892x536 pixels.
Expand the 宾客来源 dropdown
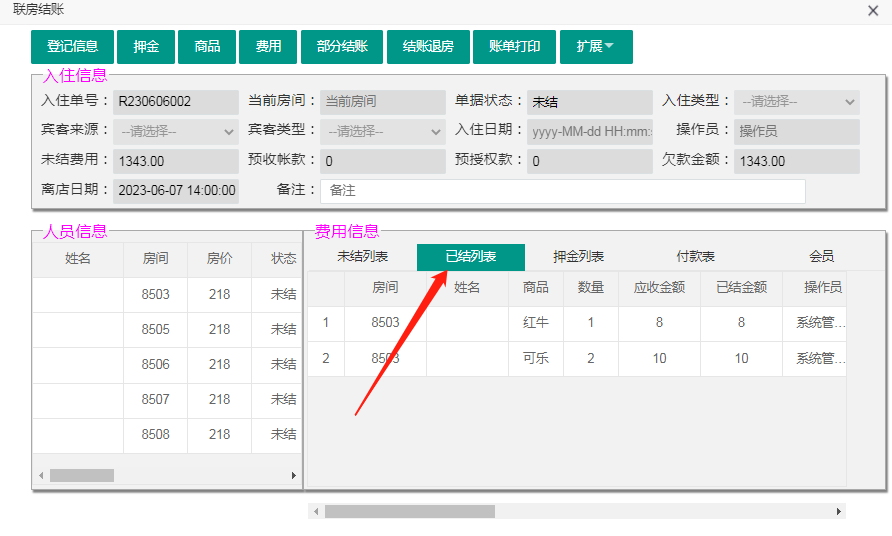[x=176, y=131]
